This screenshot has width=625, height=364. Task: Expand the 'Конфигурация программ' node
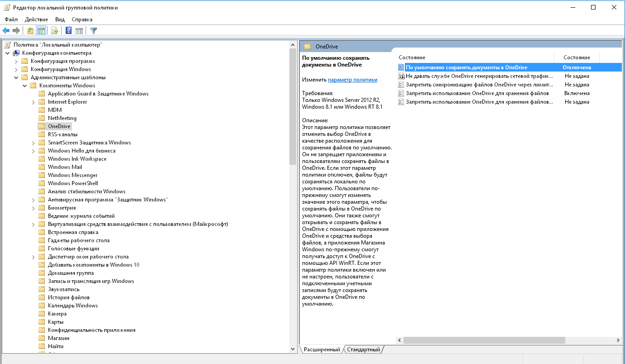point(16,61)
